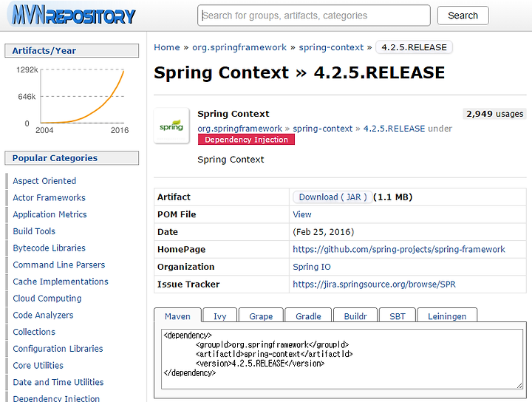Image resolution: width=532 pixels, height=402 pixels.
Task: Open Dependency Injection sidebar category
Action: 56,398
